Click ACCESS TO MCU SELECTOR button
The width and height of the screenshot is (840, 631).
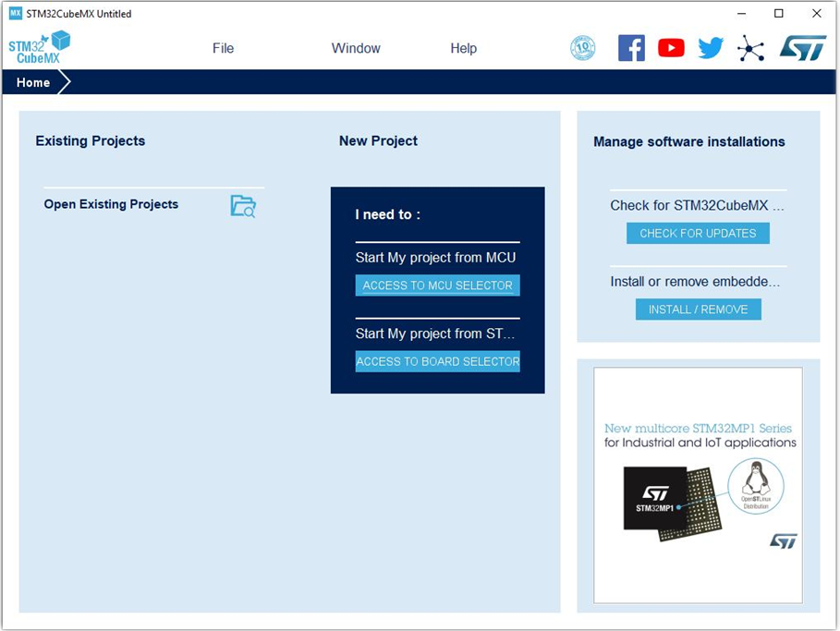point(438,285)
